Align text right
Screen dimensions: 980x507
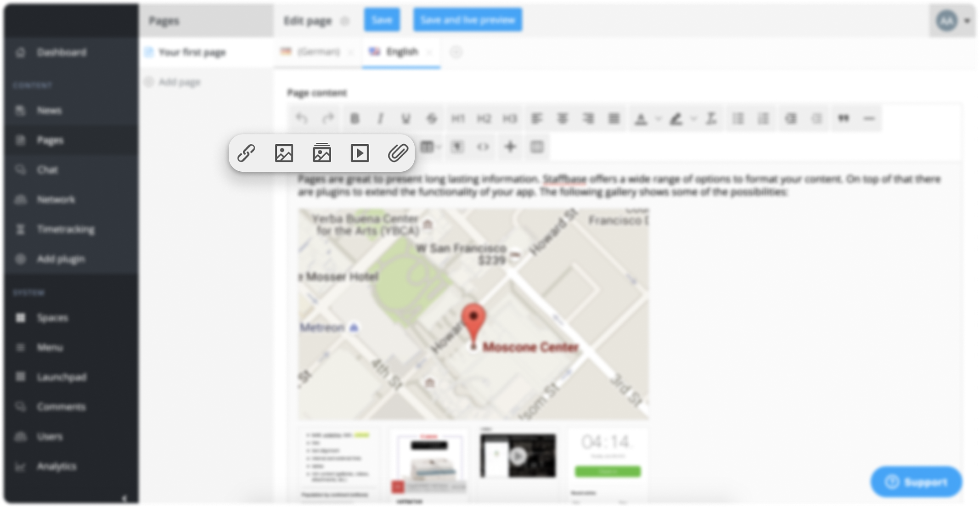pyautogui.click(x=588, y=119)
